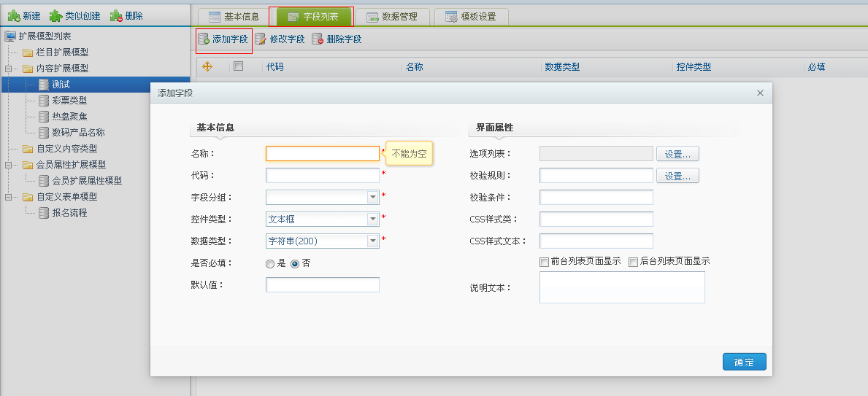Check the 后台列表页面显示 checkbox
The height and width of the screenshot is (396, 868).
[633, 262]
